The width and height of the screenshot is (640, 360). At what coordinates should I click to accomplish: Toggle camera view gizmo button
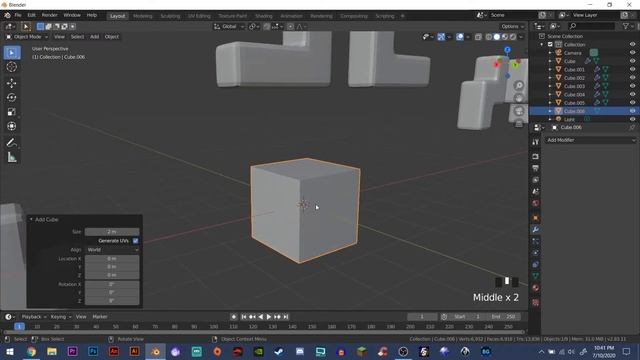coord(519,111)
